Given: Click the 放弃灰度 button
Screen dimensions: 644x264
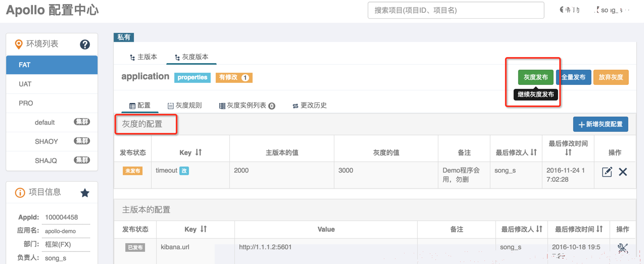Looking at the screenshot, I should tap(611, 77).
